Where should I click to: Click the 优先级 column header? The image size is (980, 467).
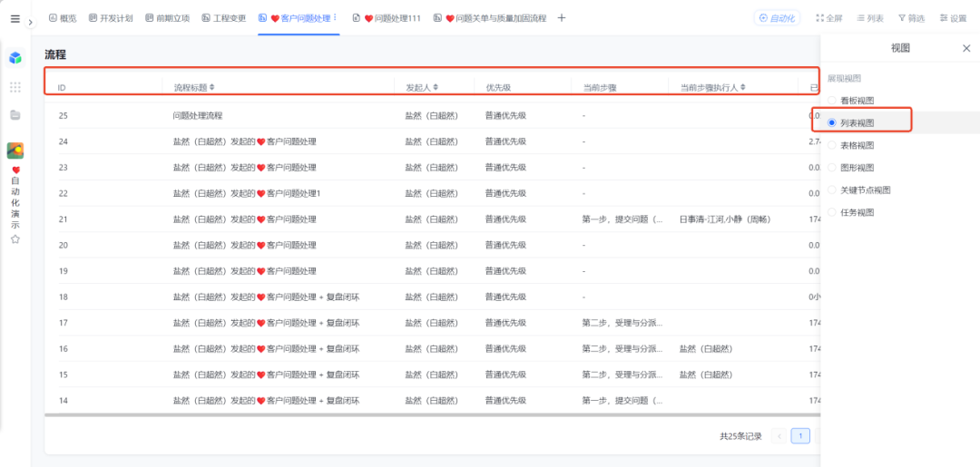click(x=498, y=88)
